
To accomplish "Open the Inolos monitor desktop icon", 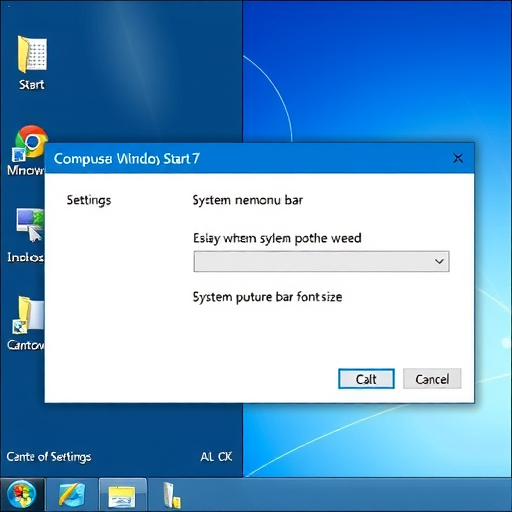I will point(30,225).
